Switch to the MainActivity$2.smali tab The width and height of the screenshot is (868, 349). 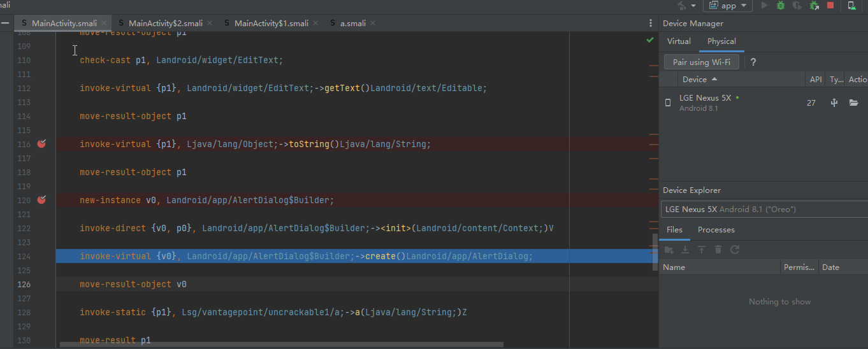(165, 23)
